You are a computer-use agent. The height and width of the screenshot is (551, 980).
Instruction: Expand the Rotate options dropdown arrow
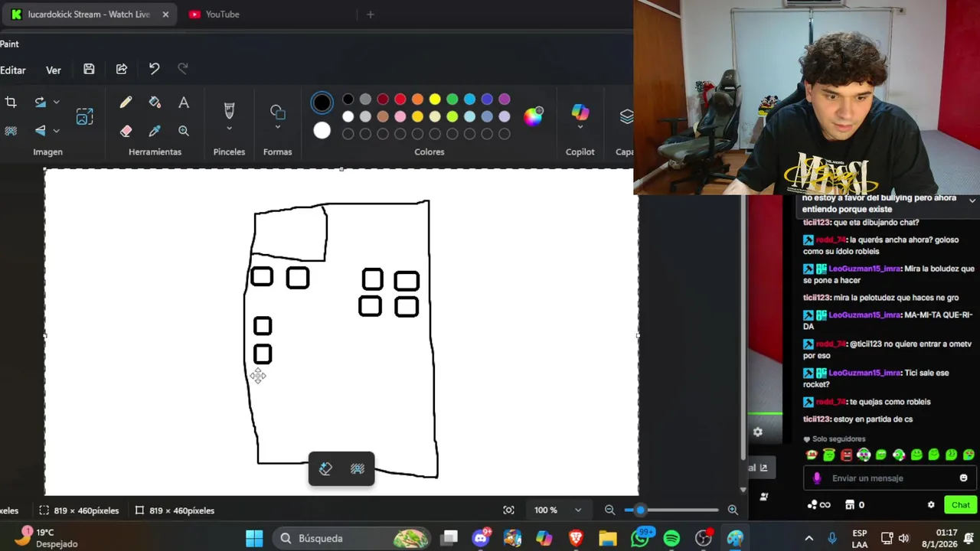pyautogui.click(x=56, y=103)
